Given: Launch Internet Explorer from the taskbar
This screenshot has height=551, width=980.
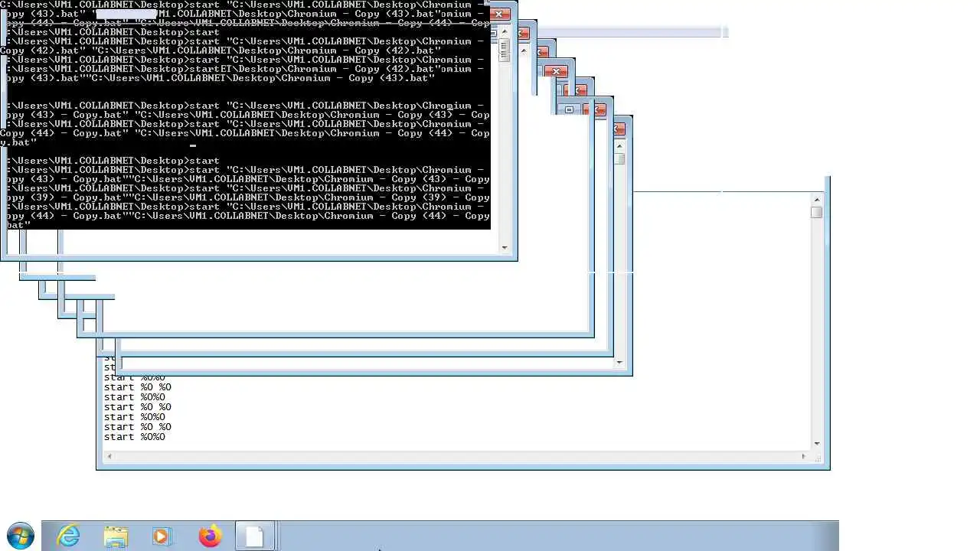Looking at the screenshot, I should pyautogui.click(x=69, y=536).
